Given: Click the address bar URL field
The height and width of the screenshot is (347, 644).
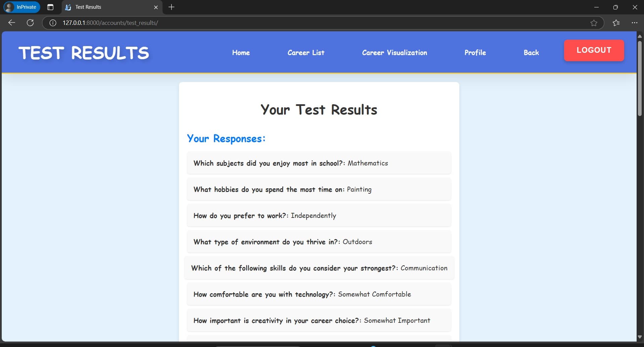Looking at the screenshot, I should (x=322, y=23).
